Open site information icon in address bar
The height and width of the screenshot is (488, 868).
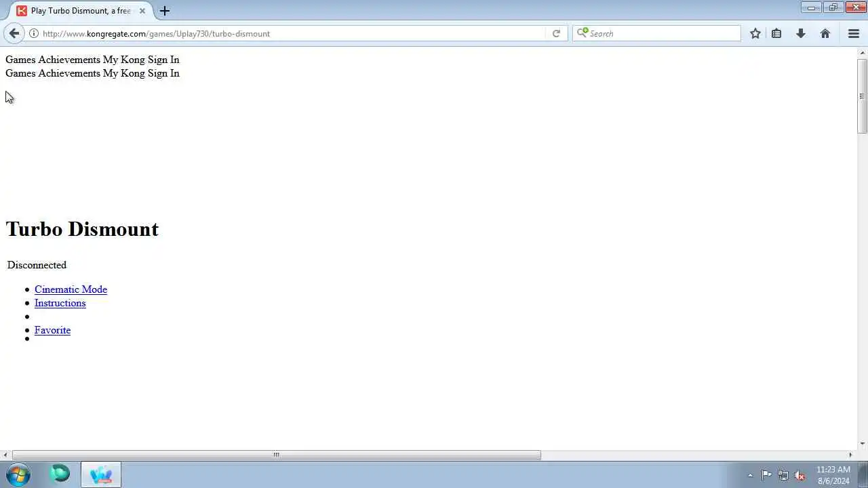point(33,33)
